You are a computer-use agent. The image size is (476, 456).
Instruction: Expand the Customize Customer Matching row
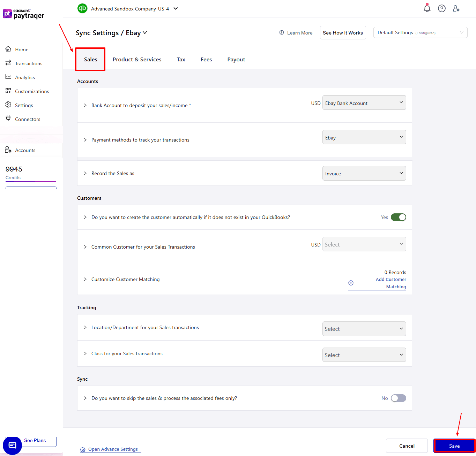pyautogui.click(x=85, y=279)
